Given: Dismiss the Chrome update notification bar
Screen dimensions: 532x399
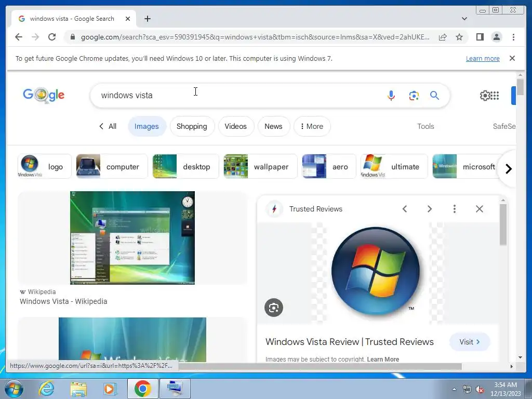Looking at the screenshot, I should (x=512, y=58).
